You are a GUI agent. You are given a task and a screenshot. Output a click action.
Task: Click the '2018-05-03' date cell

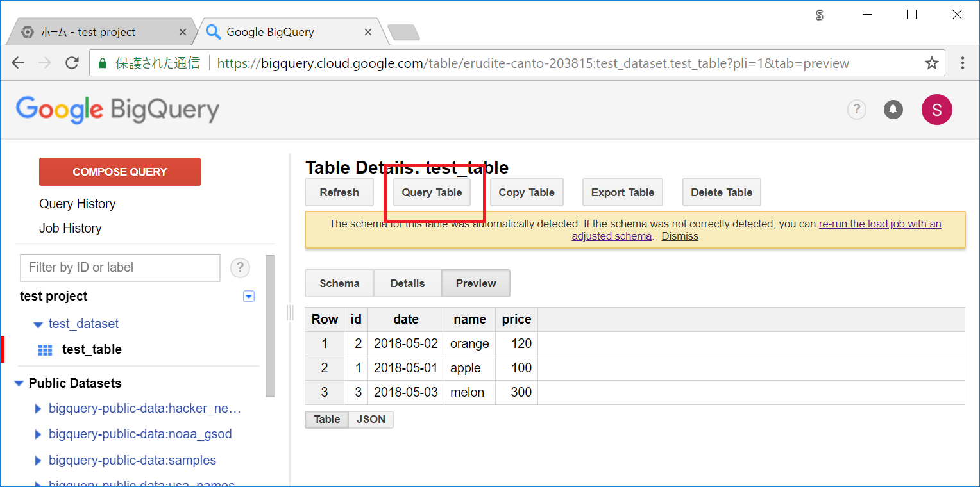click(x=406, y=392)
